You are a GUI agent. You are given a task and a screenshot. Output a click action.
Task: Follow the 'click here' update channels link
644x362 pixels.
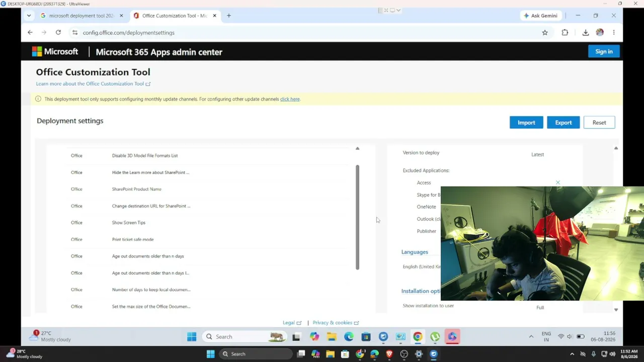click(290, 99)
